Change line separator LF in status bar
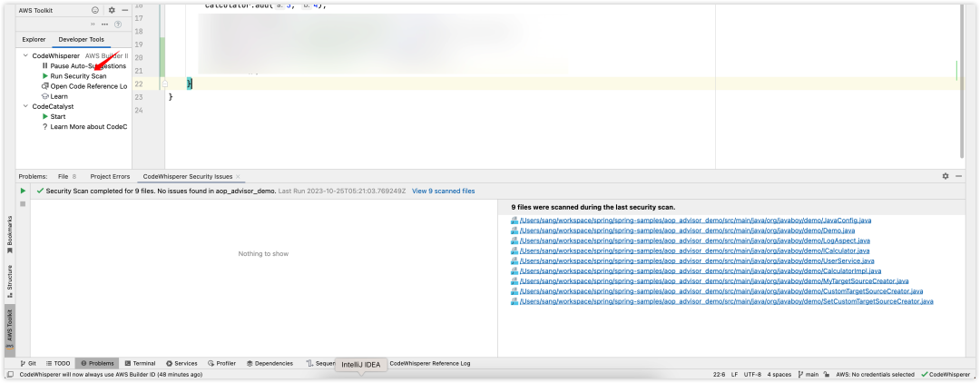The image size is (980, 383). coord(734,374)
